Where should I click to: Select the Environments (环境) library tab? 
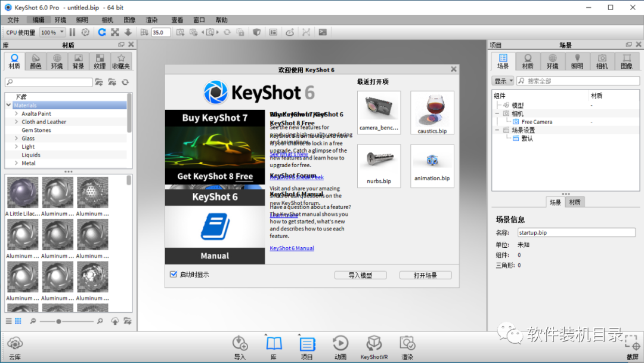[57, 61]
